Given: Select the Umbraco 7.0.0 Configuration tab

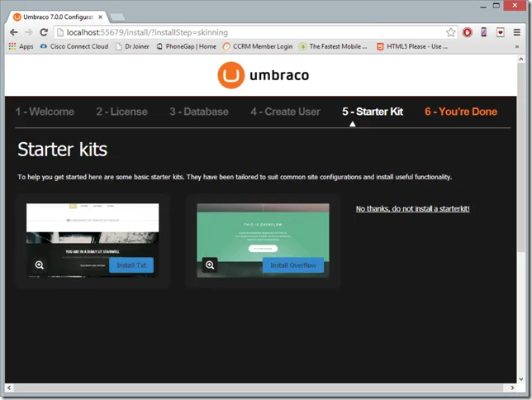Looking at the screenshot, I should pos(58,17).
